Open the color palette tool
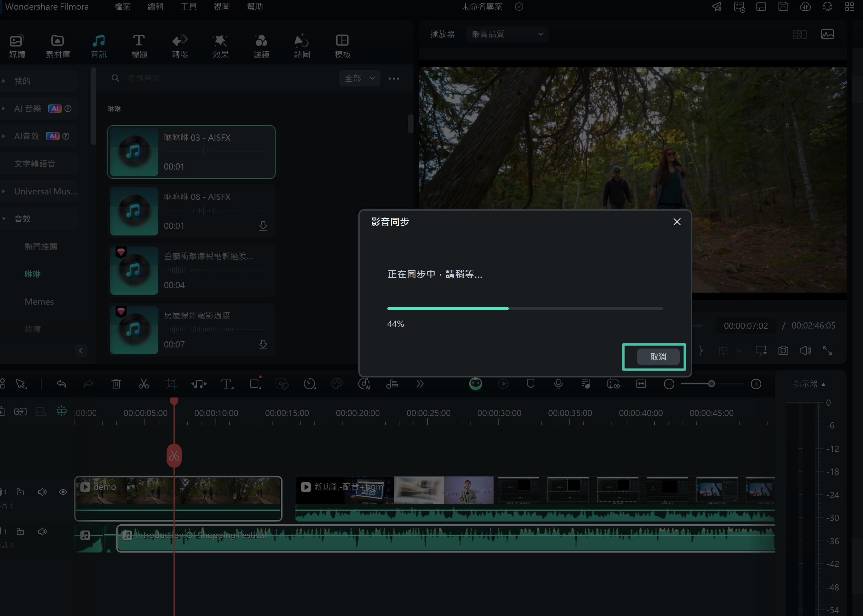863x616 pixels. click(x=337, y=384)
